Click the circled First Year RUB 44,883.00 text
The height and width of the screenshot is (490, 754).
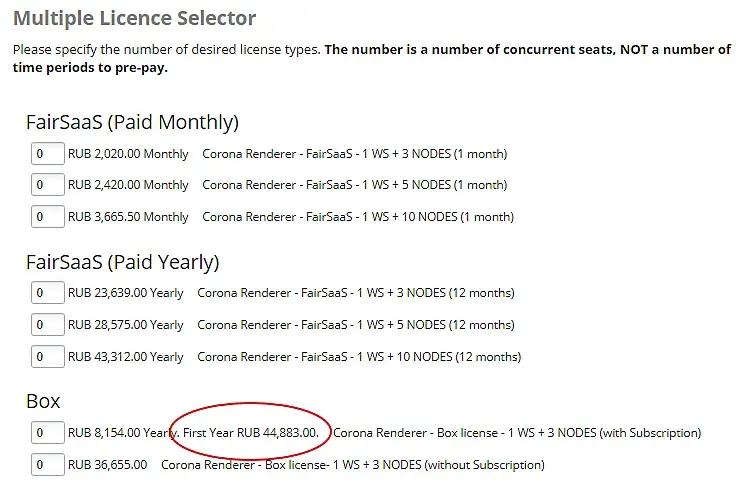251,433
